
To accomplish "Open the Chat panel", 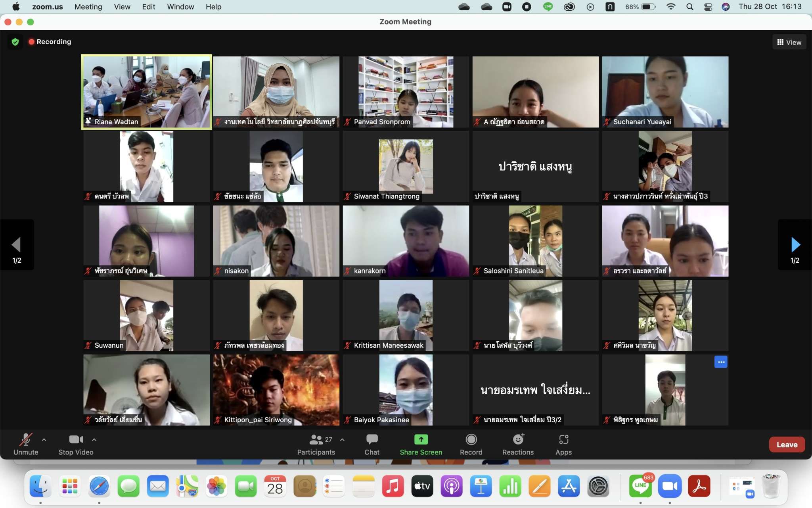I will (372, 444).
